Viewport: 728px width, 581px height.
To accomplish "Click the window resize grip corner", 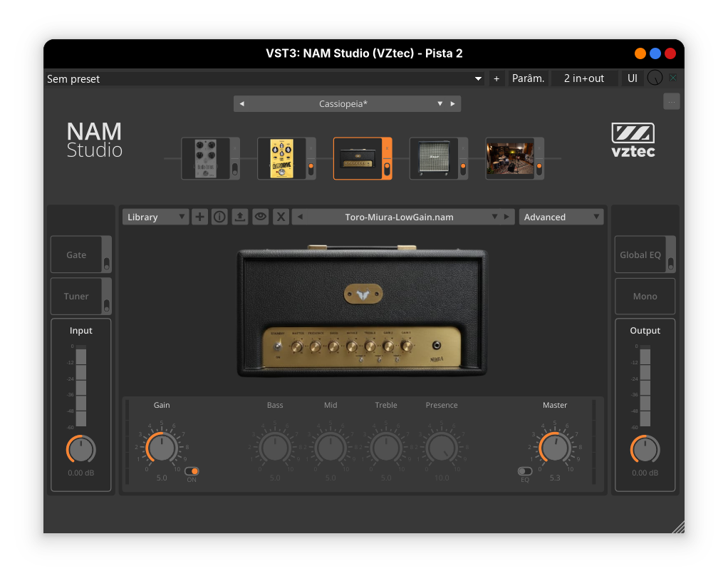I will coord(678,527).
